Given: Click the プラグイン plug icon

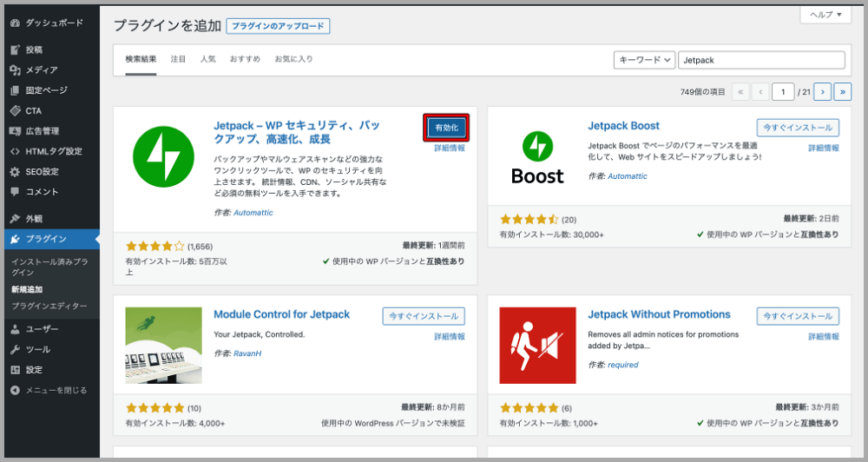Looking at the screenshot, I should 15,239.
